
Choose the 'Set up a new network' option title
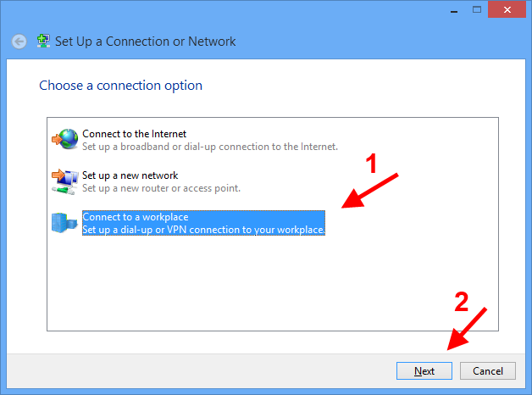pos(130,175)
